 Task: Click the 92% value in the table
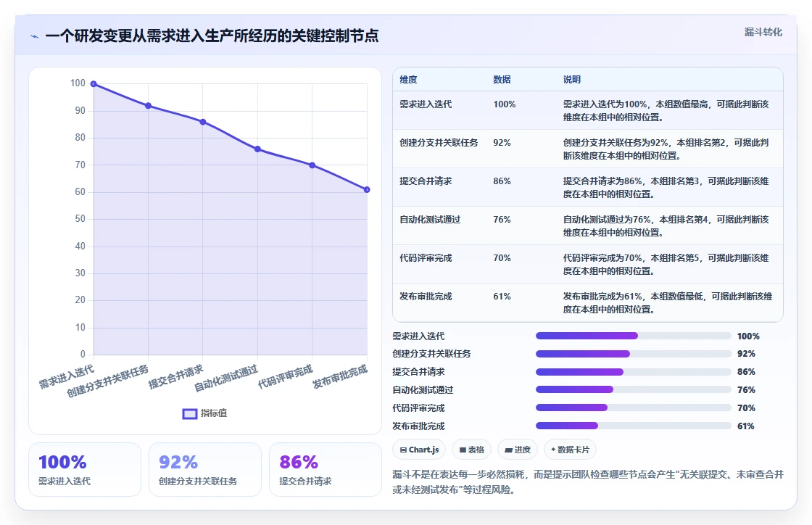click(502, 143)
